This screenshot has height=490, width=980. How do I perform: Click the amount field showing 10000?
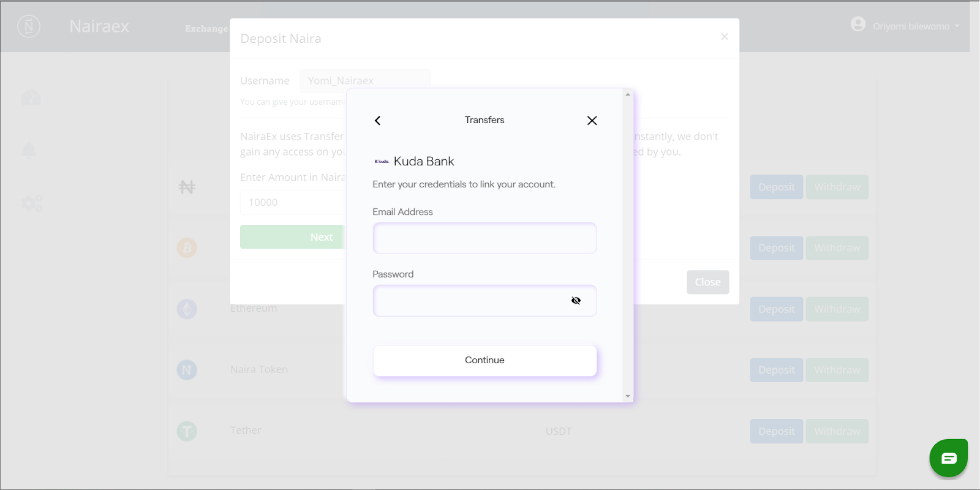coord(293,202)
